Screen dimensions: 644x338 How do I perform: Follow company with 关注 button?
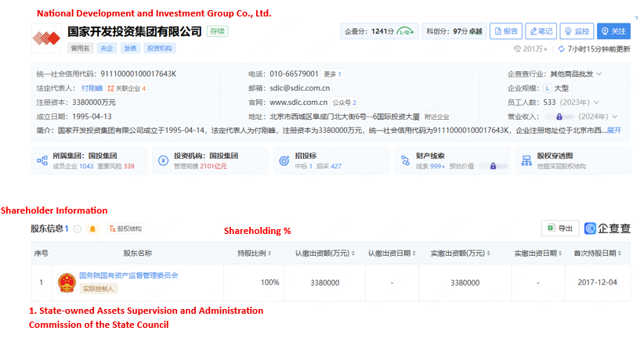pos(613,31)
